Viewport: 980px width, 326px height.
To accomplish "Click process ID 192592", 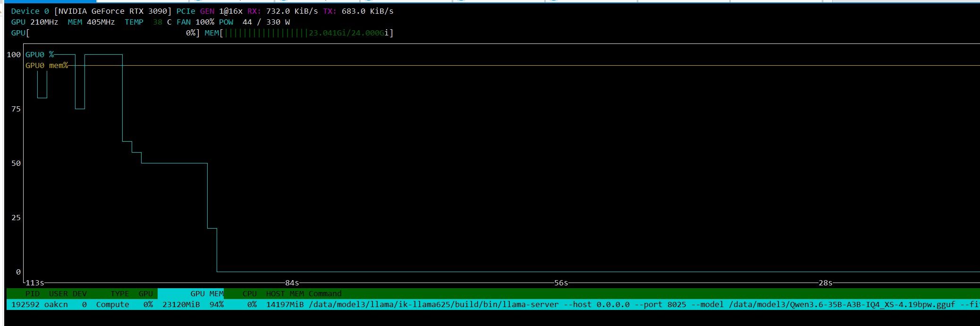I will [25, 305].
